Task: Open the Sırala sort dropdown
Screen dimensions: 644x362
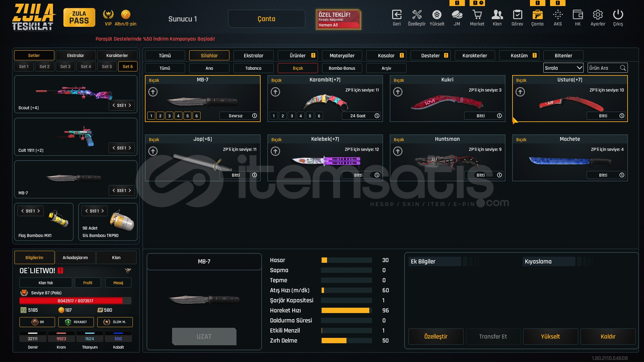Action: (563, 68)
